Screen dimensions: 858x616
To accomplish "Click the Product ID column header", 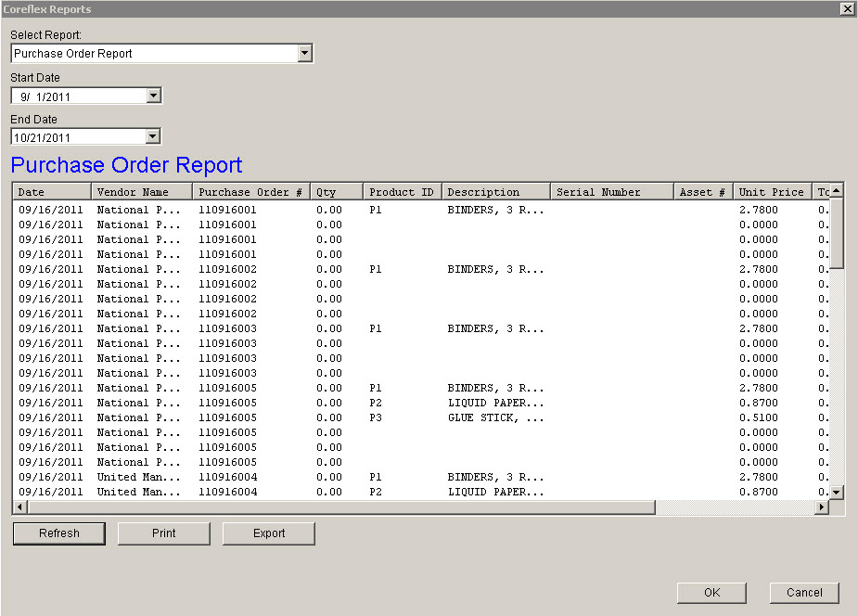I will (x=403, y=192).
